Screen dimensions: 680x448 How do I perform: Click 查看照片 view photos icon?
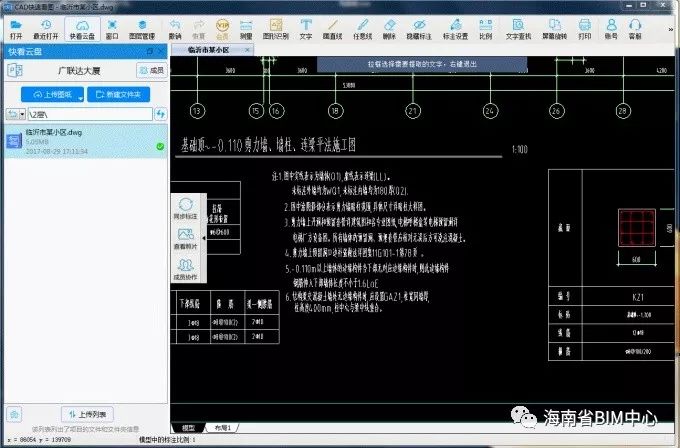tap(186, 239)
